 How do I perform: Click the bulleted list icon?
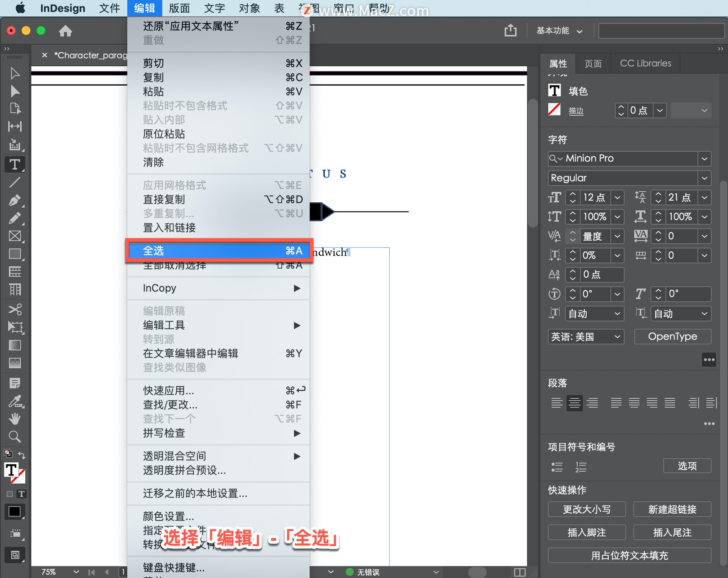557,467
